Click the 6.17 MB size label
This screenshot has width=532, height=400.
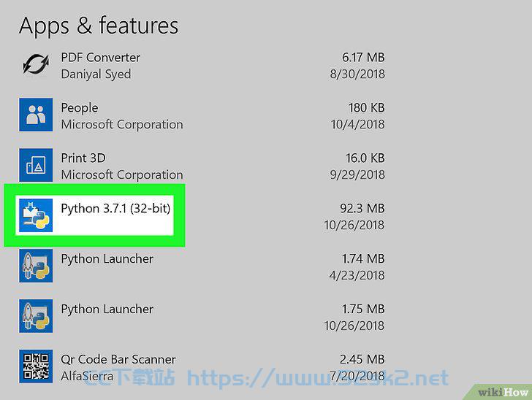(363, 57)
